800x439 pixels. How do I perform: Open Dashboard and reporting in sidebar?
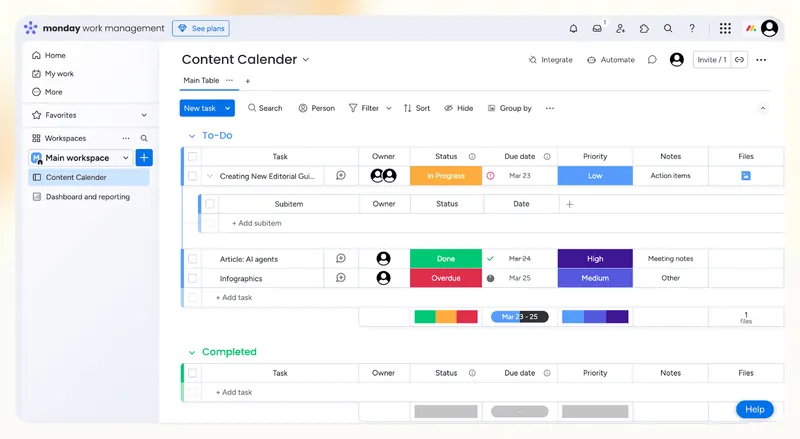82,197
